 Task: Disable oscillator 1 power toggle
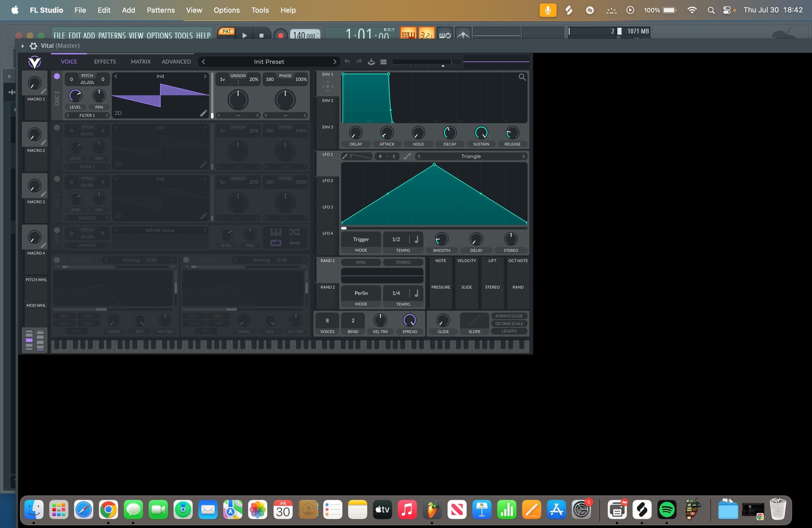pyautogui.click(x=57, y=77)
